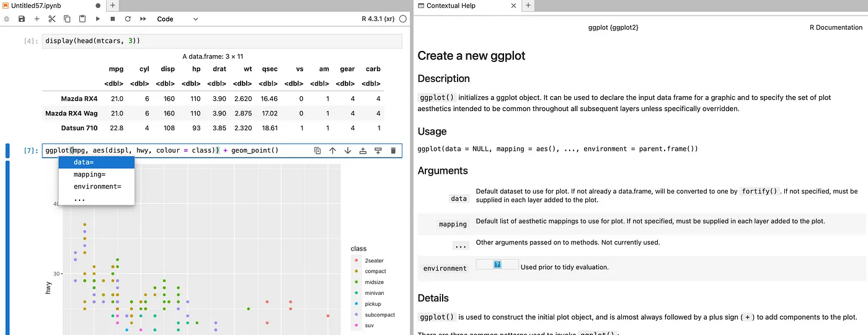
Task: Close the Contextual Help tab
Action: point(513,6)
